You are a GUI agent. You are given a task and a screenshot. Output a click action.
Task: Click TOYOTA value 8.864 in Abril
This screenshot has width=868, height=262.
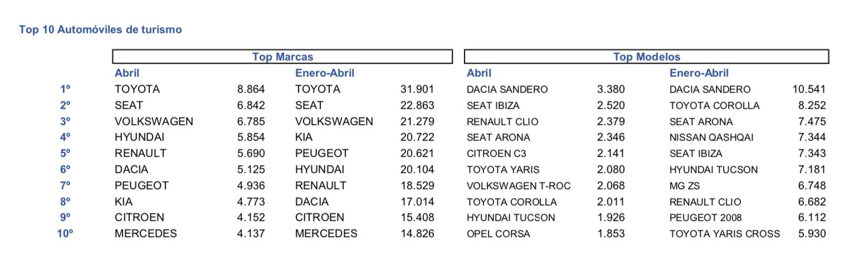(x=251, y=89)
